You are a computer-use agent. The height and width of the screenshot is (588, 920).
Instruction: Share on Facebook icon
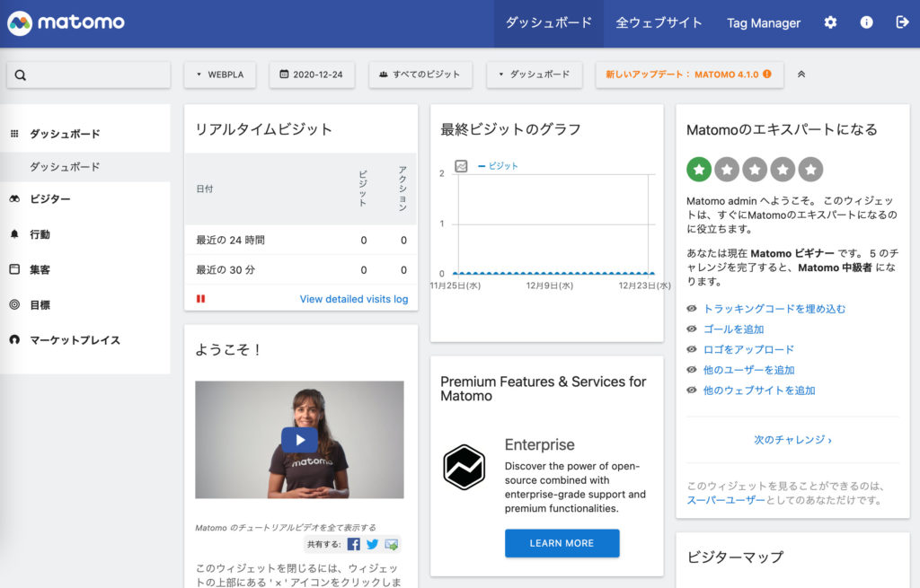pyautogui.click(x=354, y=544)
